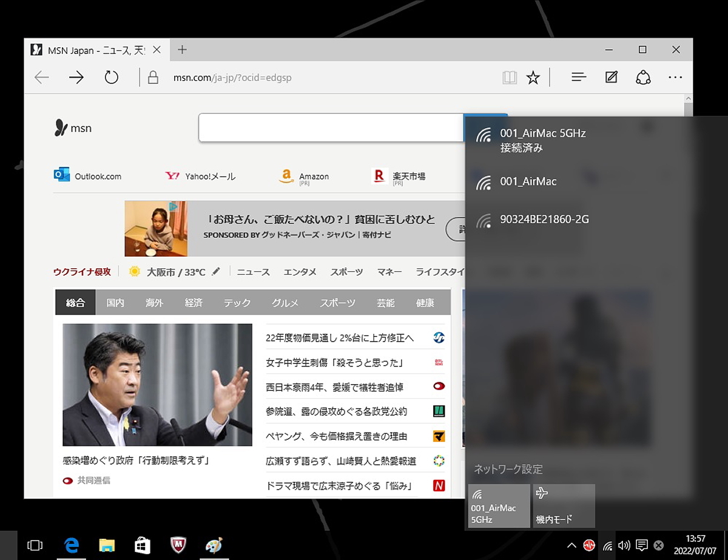Add page to favorites with star icon

pyautogui.click(x=533, y=78)
